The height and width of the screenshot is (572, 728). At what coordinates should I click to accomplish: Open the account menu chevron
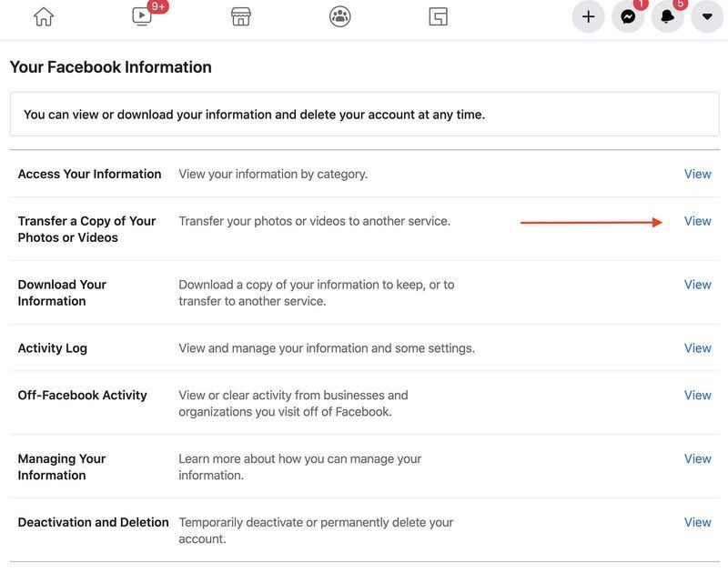click(705, 16)
